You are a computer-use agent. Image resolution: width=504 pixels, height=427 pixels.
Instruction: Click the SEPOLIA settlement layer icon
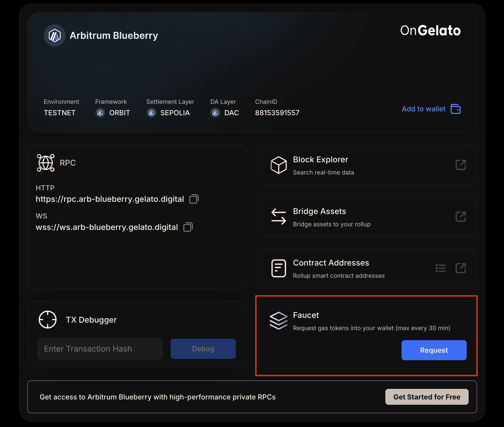151,113
